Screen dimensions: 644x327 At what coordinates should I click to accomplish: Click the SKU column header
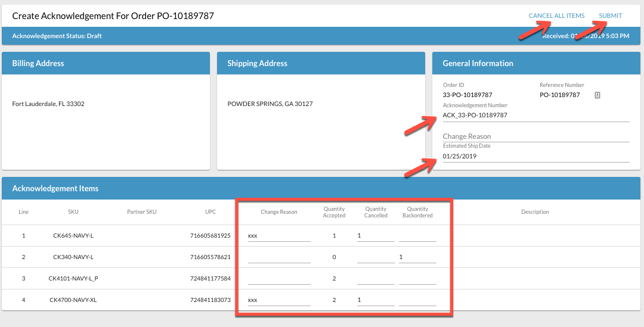(73, 212)
